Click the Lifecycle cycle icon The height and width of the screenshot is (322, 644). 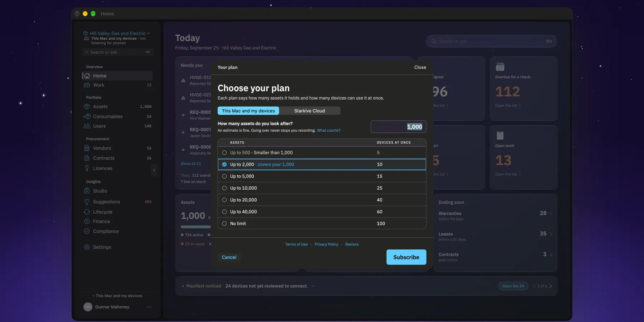pos(87,212)
